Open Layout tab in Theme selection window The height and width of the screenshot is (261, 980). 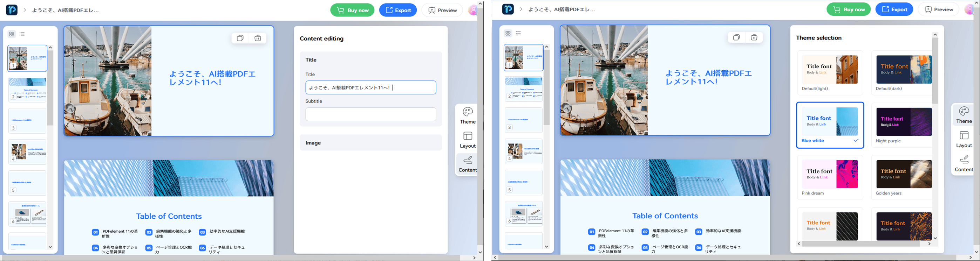(x=964, y=139)
